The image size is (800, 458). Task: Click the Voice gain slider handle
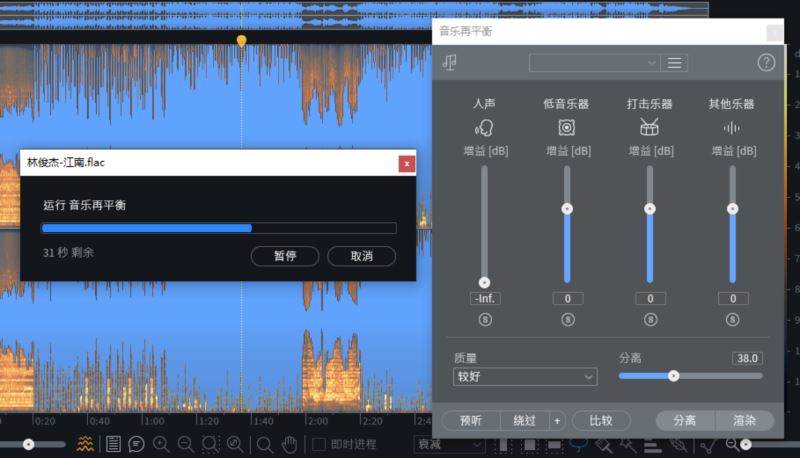coord(484,283)
